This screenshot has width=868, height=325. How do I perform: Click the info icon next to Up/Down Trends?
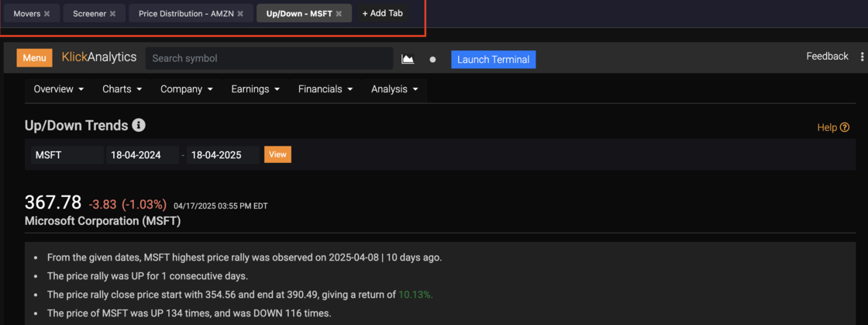[x=139, y=126]
